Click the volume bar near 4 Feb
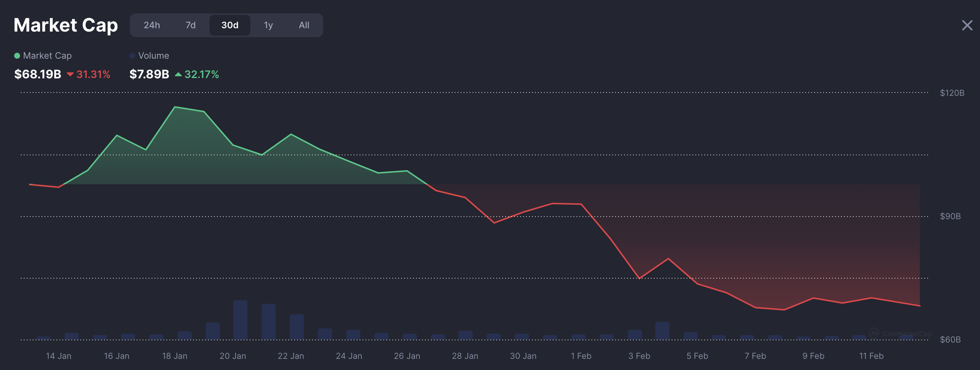The height and width of the screenshot is (370, 980). point(662,331)
